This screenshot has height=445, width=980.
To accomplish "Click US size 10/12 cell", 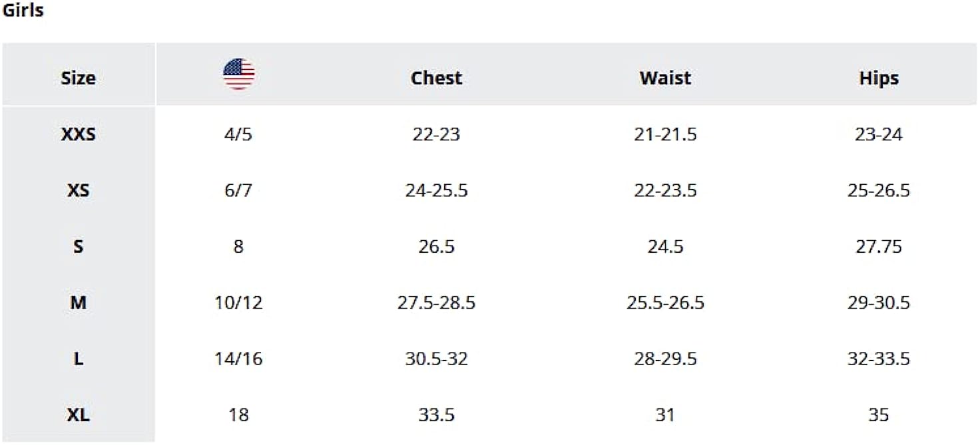I will click(238, 303).
